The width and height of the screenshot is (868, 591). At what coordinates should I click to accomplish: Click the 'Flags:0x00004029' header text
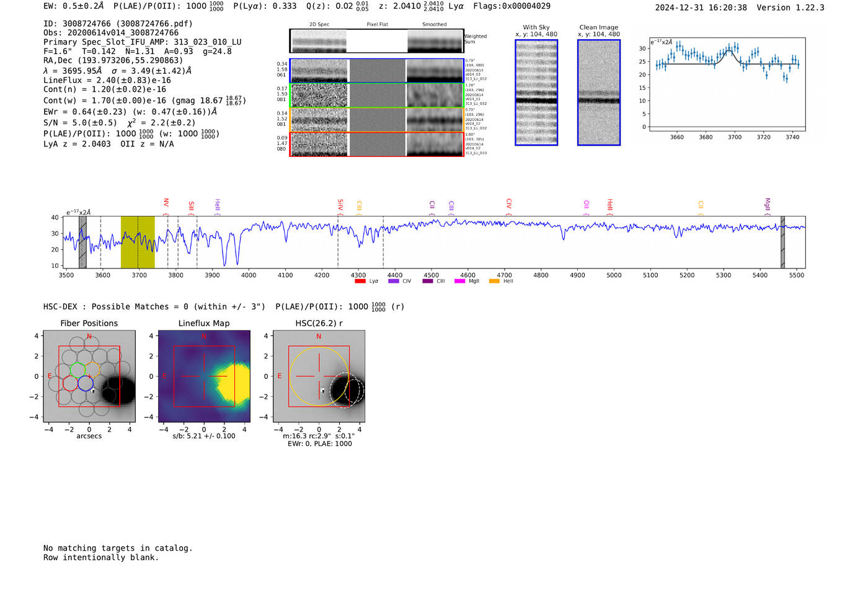click(511, 6)
